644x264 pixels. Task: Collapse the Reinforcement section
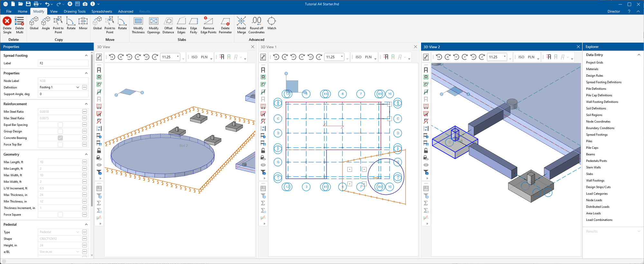(x=86, y=104)
